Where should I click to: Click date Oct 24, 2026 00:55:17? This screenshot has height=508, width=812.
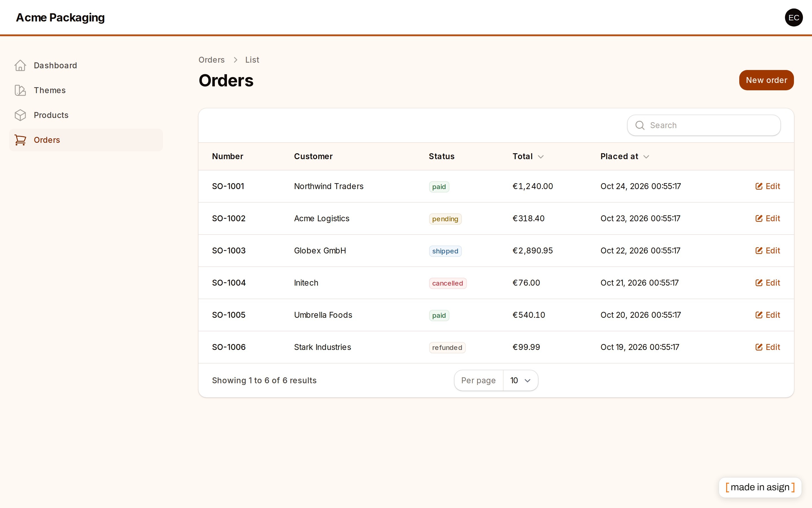pyautogui.click(x=641, y=186)
